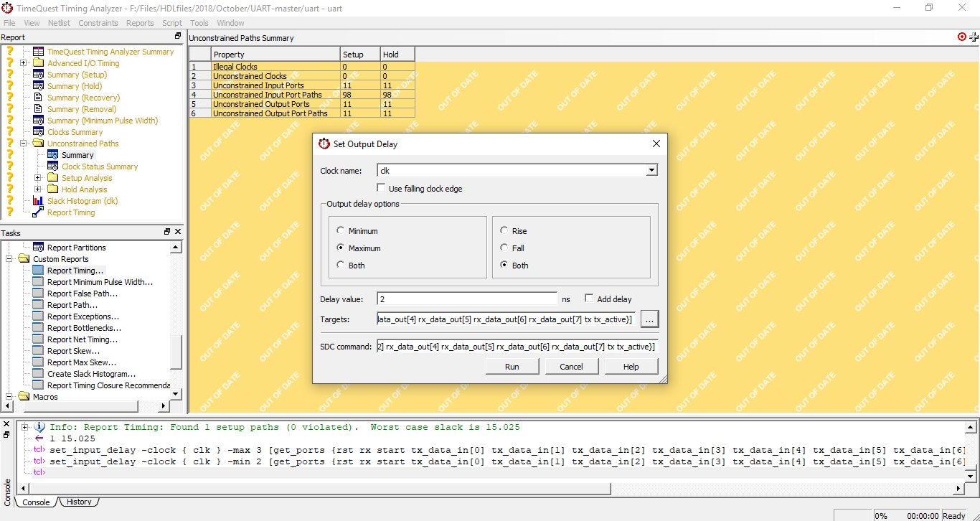
Task: Click Report Partitions task icon
Action: [39, 248]
